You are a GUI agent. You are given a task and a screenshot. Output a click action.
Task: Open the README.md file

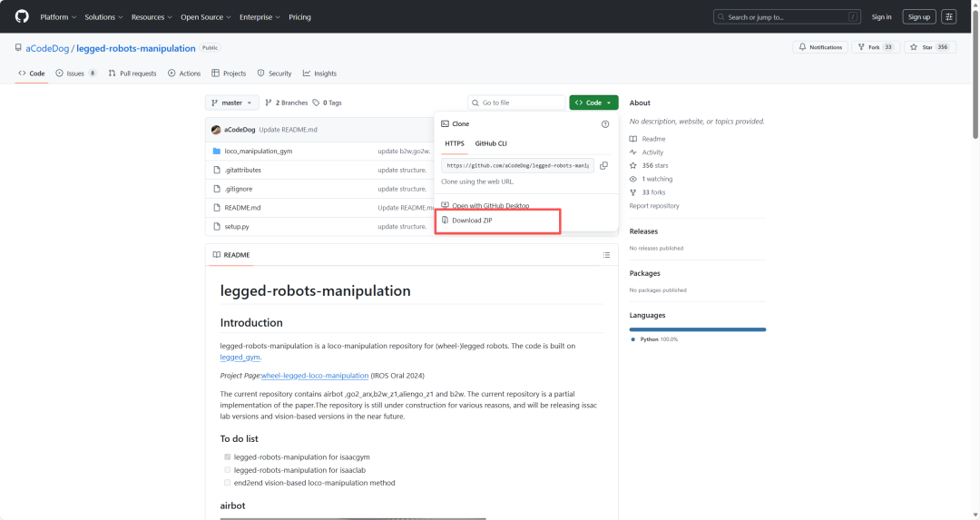pos(242,208)
